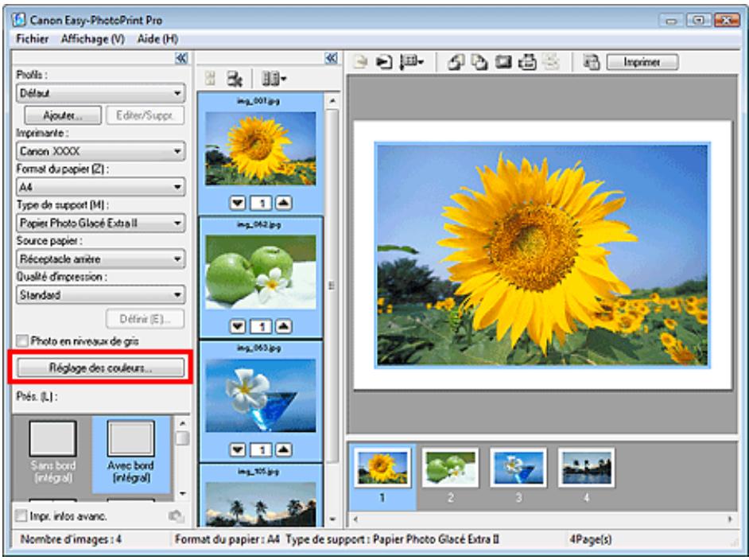The image size is (749, 560).
Task: Click the second rotate-image icon in preview toolbar
Action: click(x=479, y=62)
